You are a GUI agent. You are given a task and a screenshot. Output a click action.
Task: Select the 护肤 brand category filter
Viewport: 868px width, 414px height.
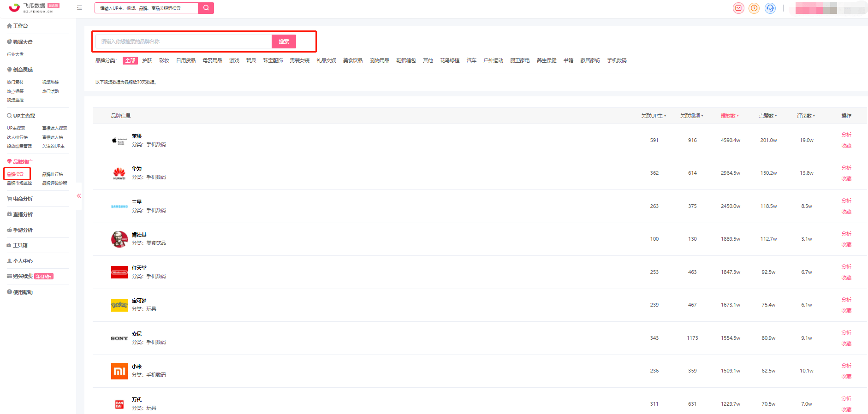147,60
